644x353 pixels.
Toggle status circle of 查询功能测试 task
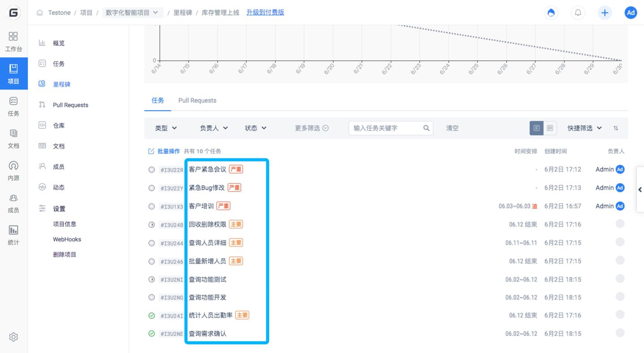pyautogui.click(x=151, y=279)
